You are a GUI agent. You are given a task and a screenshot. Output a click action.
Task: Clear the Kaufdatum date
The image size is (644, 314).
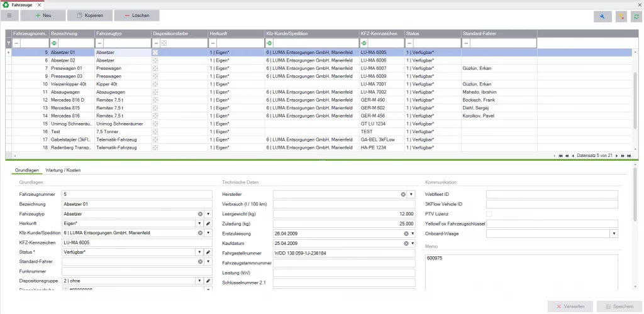(x=406, y=243)
